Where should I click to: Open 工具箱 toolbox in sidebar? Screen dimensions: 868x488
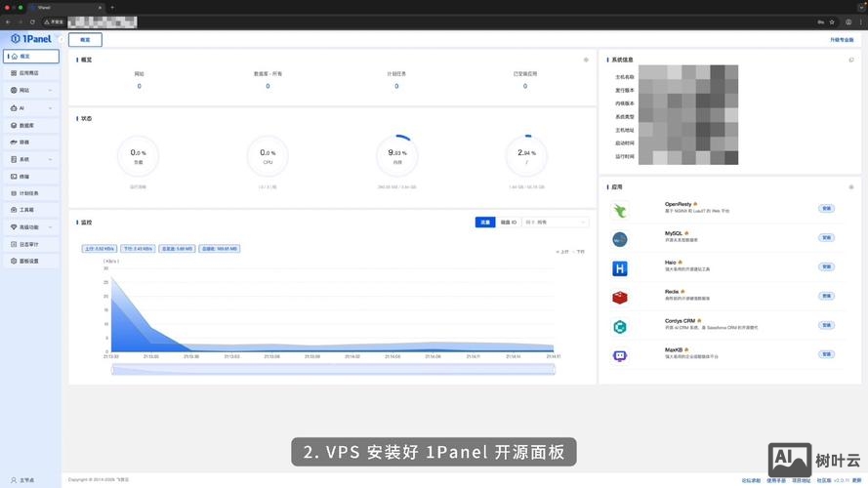pyautogui.click(x=31, y=210)
